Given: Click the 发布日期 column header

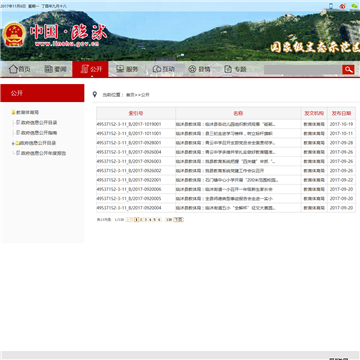Looking at the screenshot, I should coord(342,113).
